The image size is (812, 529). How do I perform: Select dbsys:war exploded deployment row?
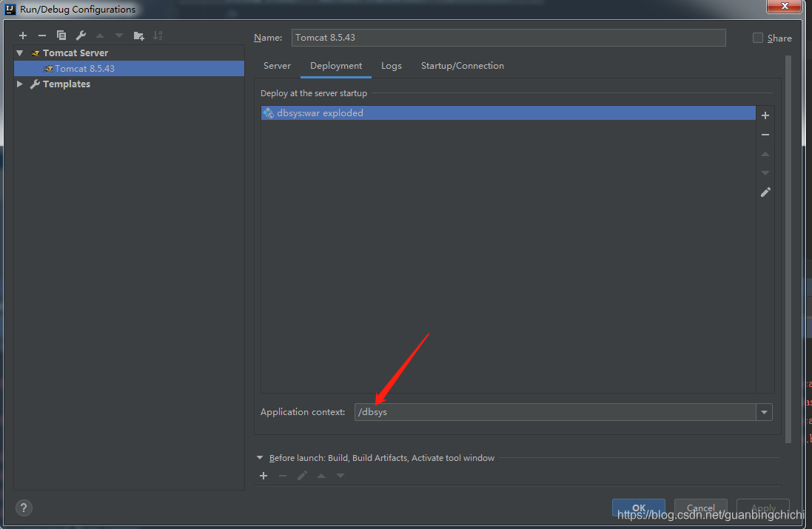(508, 113)
